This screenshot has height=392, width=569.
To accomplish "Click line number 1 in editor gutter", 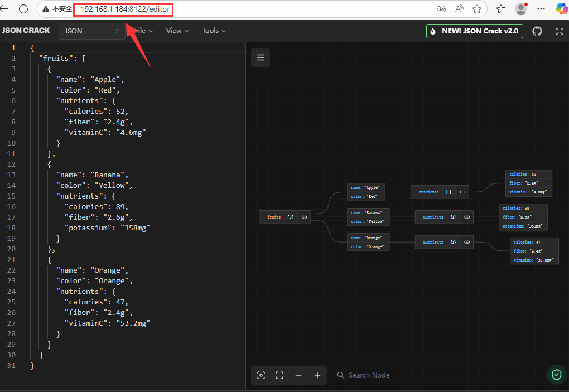I will click(x=13, y=48).
